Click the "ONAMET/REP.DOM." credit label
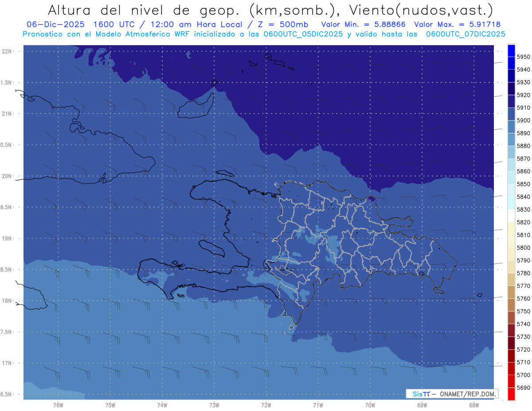 tap(468, 394)
